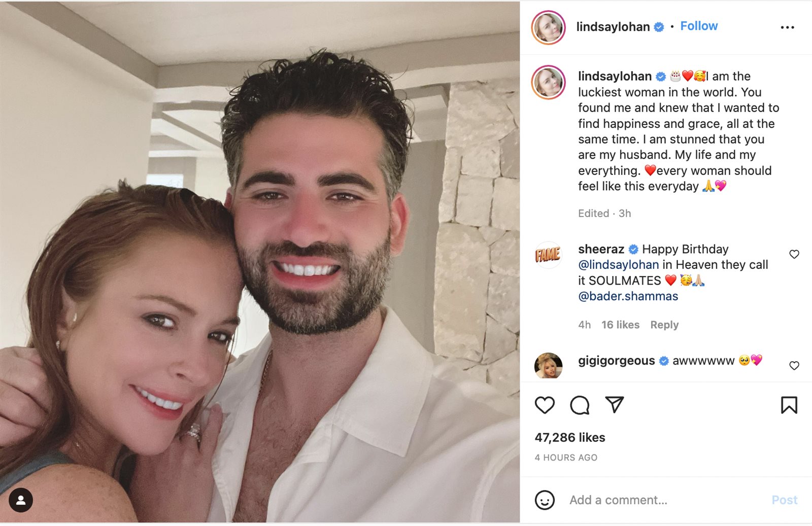View 16 likes on sheeraz comment
The image size is (812, 526).
(620, 325)
